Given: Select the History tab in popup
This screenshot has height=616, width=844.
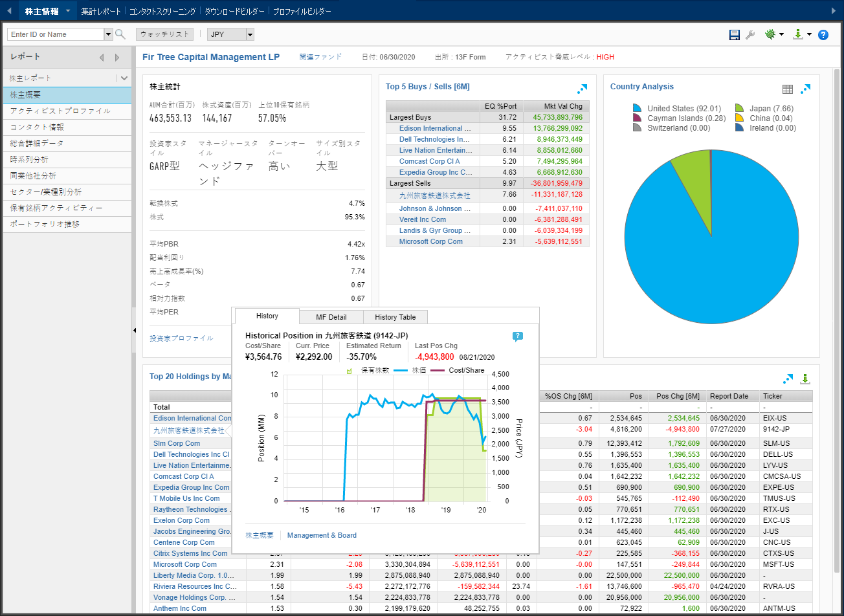Looking at the screenshot, I should pos(267,316).
